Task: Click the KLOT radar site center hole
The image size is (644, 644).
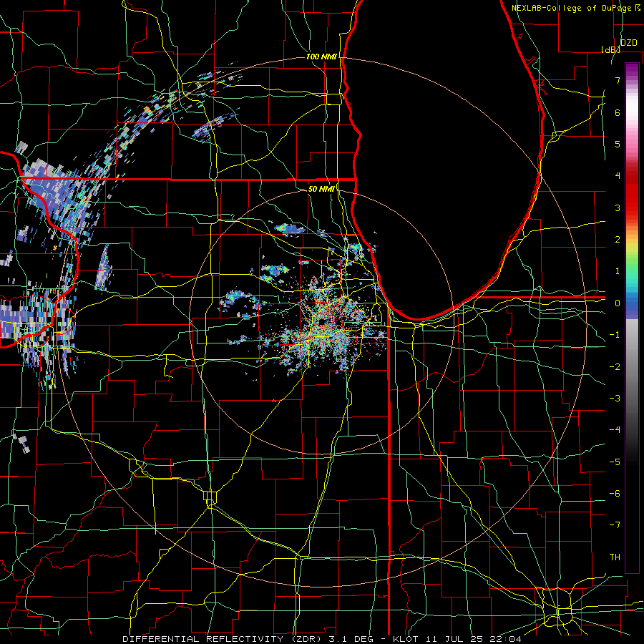Action: pos(323,322)
